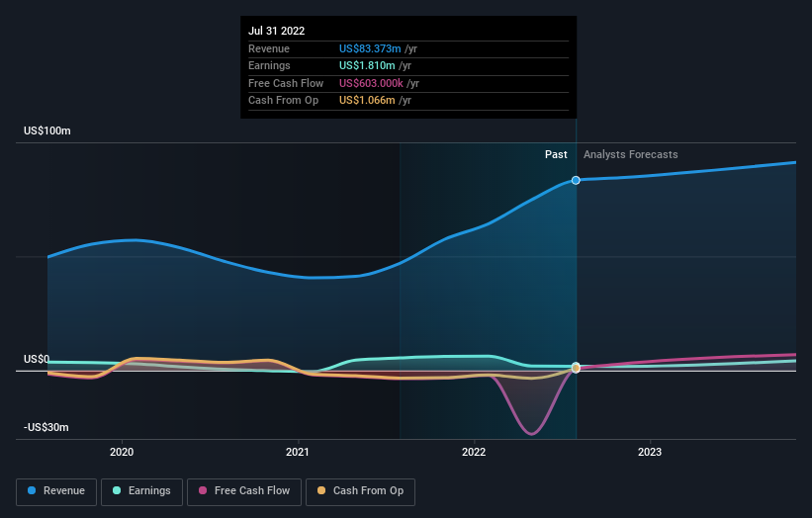
Task: Click the Free Cash Flow label in tooltip
Action: coord(286,83)
